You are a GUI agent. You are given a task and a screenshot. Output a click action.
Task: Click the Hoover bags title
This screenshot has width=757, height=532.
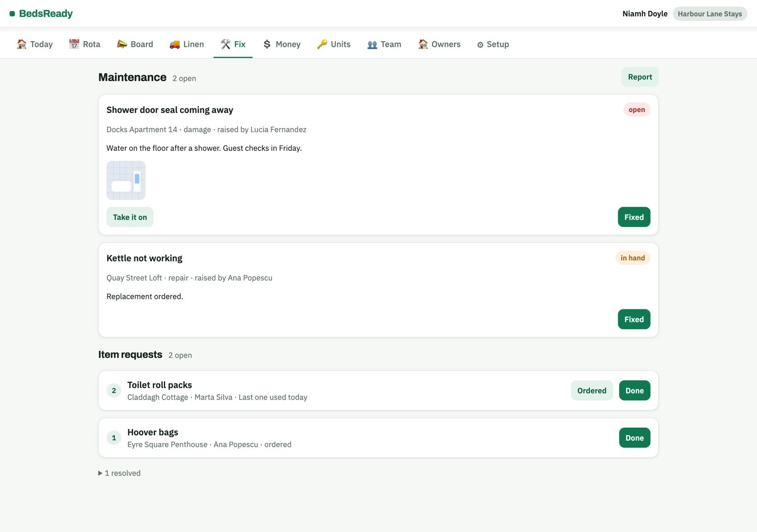(x=153, y=432)
